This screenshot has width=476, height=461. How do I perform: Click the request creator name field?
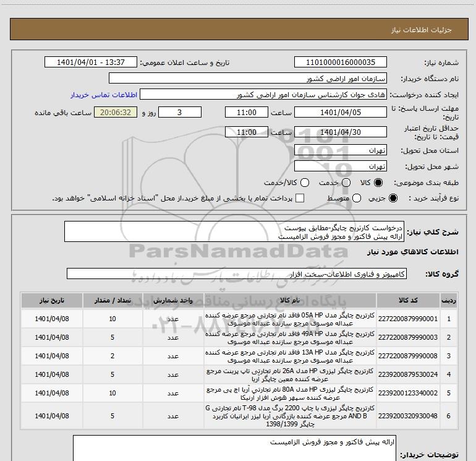point(263,95)
